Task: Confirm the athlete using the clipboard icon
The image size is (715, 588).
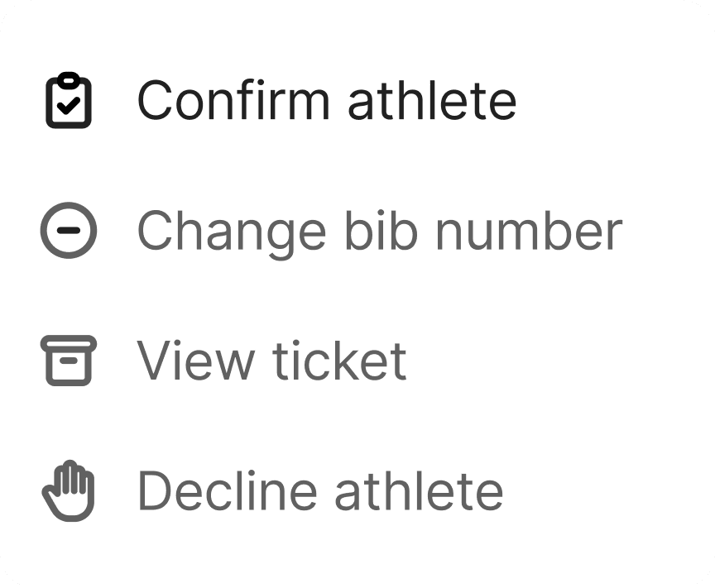Action: 69,101
